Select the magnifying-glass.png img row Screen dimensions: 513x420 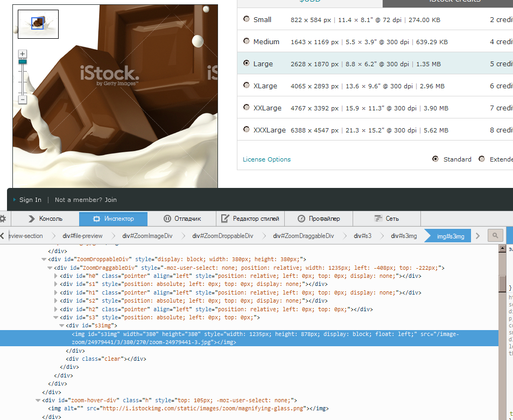188,409
